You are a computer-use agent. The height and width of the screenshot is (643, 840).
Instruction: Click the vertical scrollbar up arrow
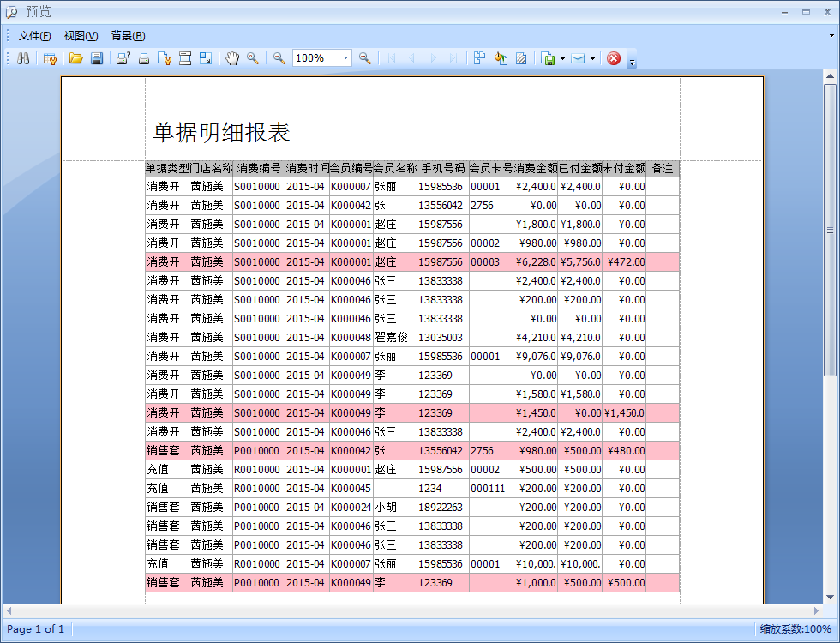[830, 76]
